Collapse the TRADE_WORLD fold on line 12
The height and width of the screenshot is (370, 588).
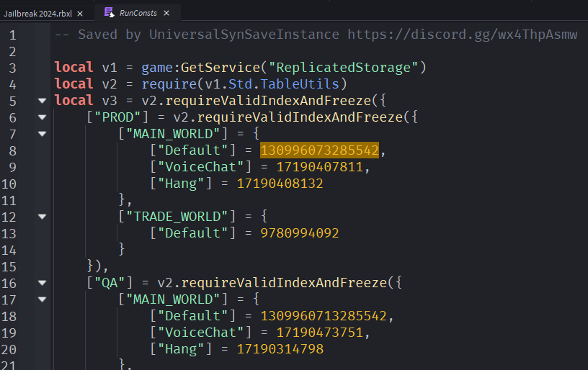click(x=42, y=217)
